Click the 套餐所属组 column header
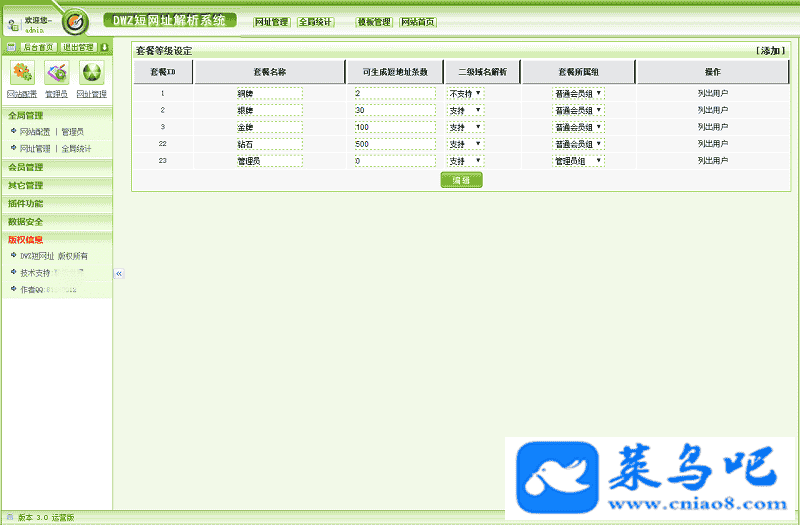800x525 pixels. click(578, 72)
